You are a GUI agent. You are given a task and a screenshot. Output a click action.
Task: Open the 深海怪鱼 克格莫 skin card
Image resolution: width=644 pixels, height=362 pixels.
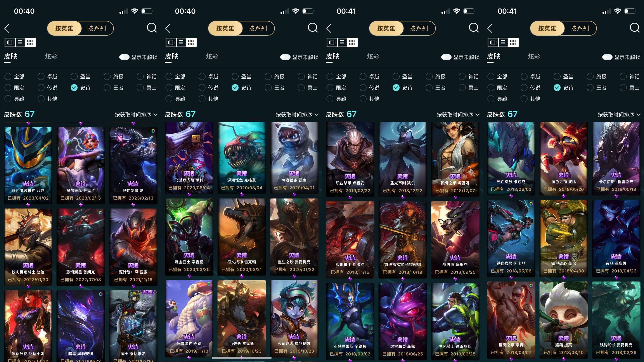pyautogui.click(x=242, y=158)
